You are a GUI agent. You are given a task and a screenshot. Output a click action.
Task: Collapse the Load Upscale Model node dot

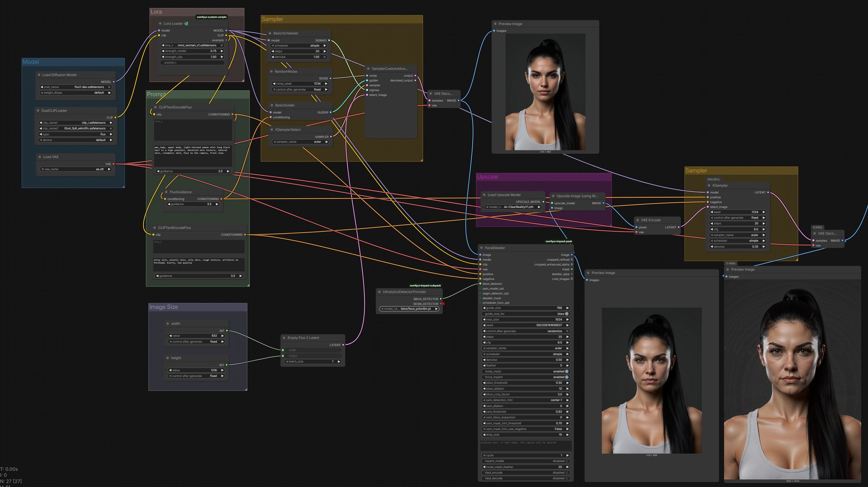[x=484, y=195]
